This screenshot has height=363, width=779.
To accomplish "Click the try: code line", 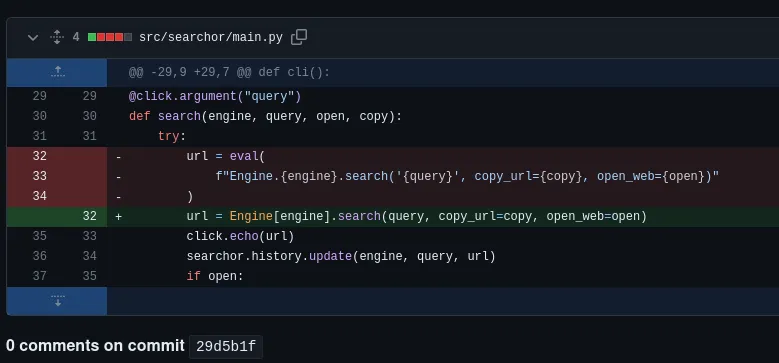I will (x=172, y=136).
